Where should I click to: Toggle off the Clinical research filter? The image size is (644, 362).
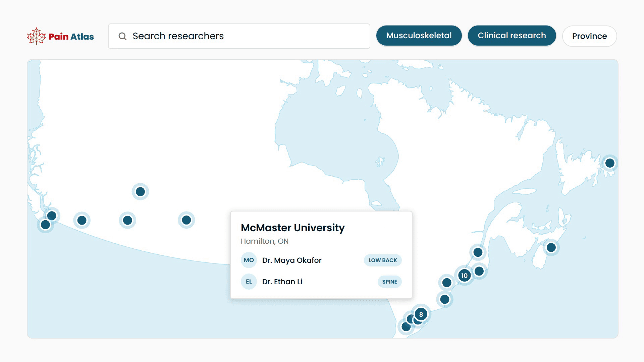coord(512,36)
